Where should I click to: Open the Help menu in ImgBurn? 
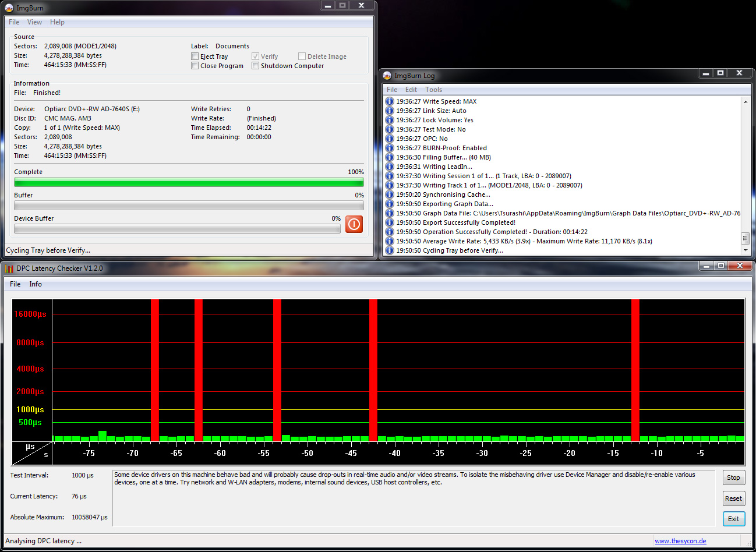[57, 22]
